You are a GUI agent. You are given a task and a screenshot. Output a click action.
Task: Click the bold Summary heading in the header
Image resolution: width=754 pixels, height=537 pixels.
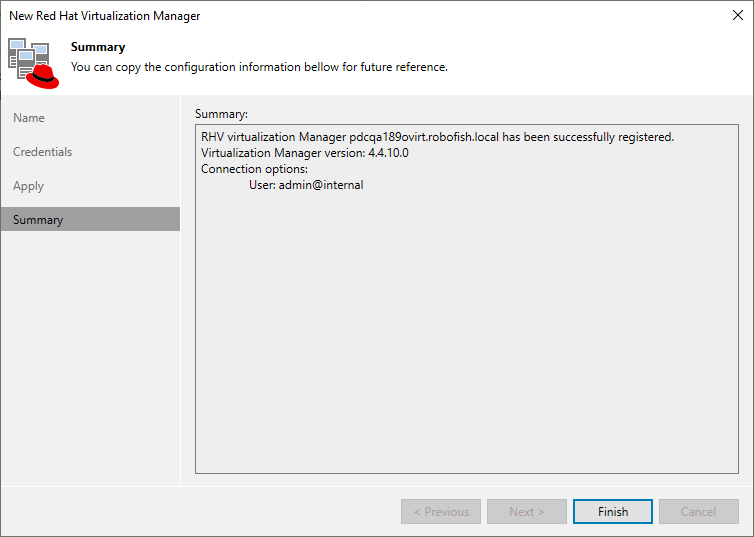click(98, 47)
